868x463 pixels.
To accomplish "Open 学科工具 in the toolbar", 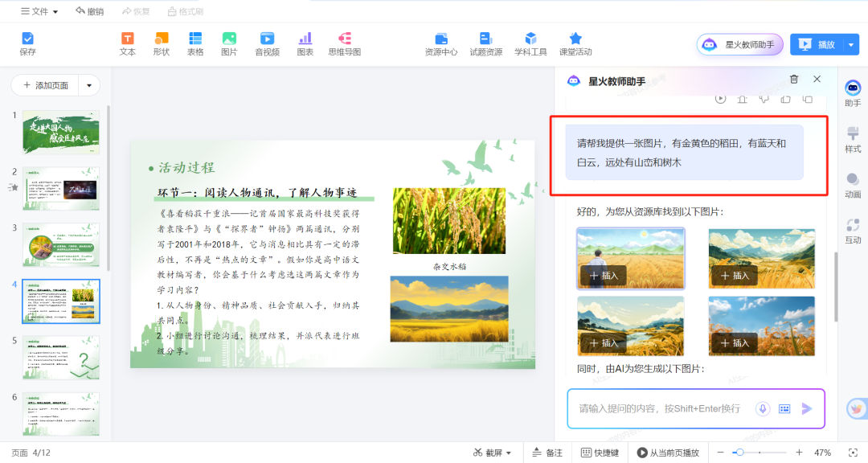I will coord(530,43).
